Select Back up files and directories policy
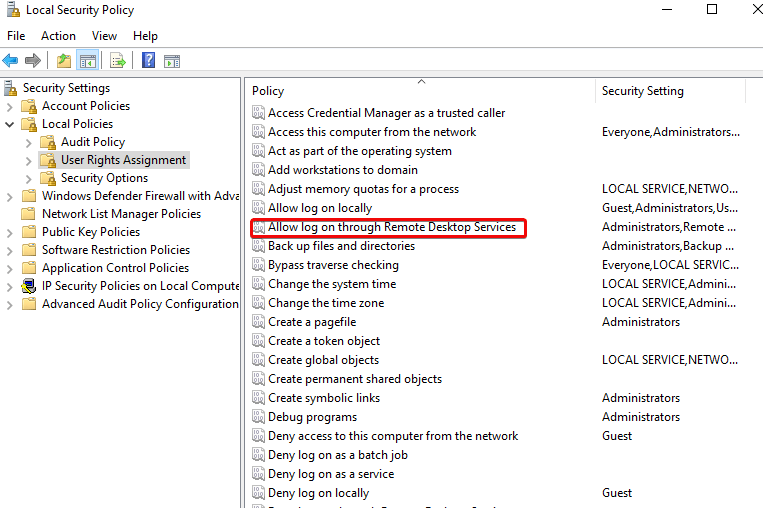 coord(341,246)
